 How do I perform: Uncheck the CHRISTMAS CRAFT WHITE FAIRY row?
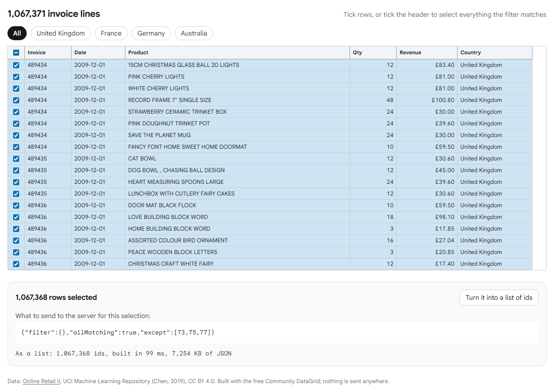pyautogui.click(x=16, y=264)
